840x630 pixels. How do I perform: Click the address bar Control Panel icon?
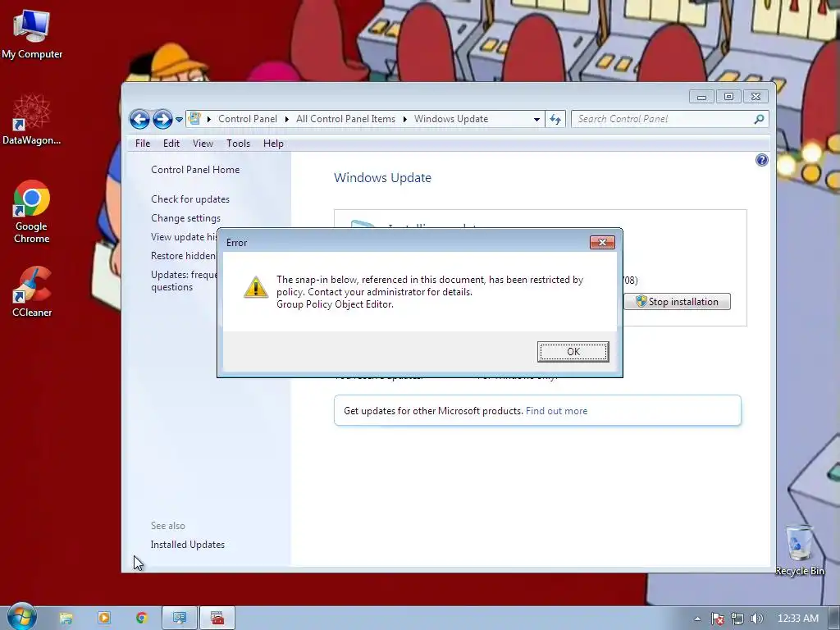tap(194, 118)
